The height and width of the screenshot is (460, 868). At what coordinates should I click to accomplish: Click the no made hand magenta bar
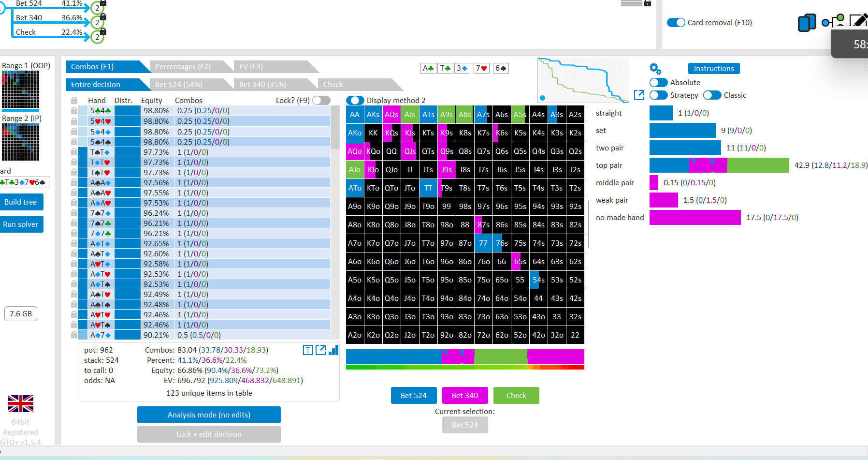(x=695, y=218)
